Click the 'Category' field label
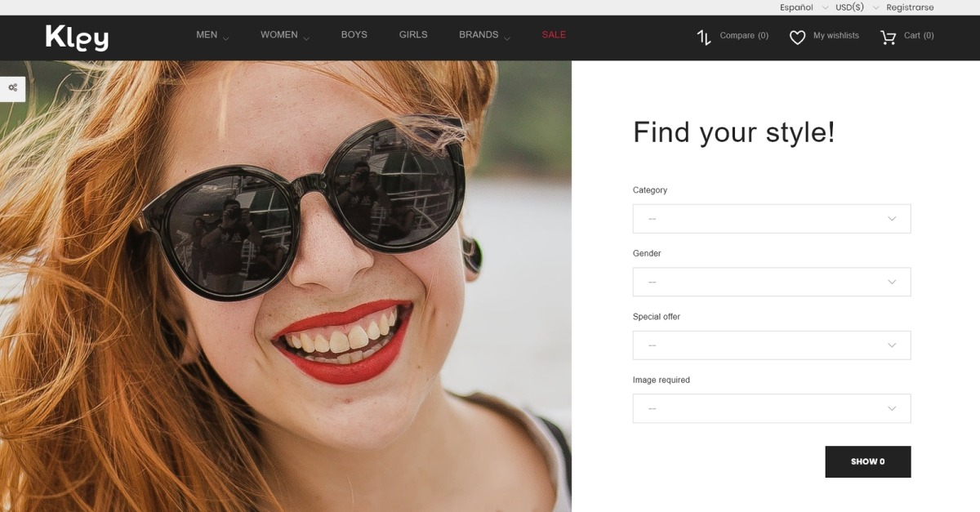The height and width of the screenshot is (512, 980). click(650, 190)
